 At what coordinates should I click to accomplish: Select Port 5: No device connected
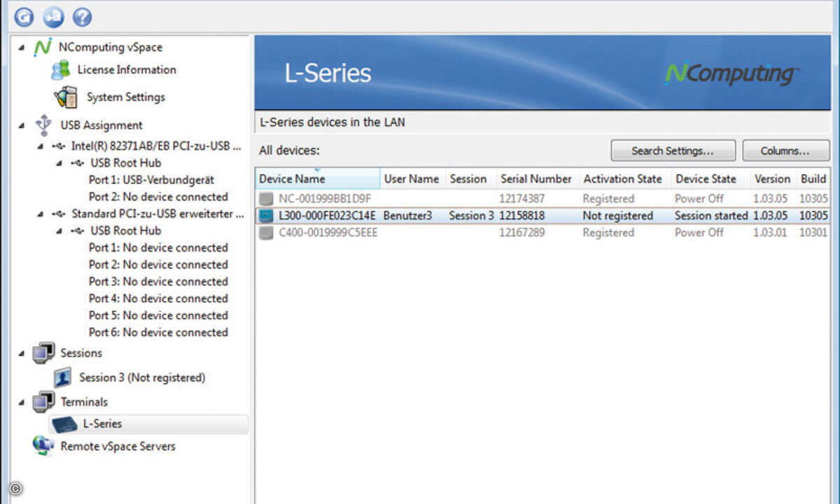point(158,315)
